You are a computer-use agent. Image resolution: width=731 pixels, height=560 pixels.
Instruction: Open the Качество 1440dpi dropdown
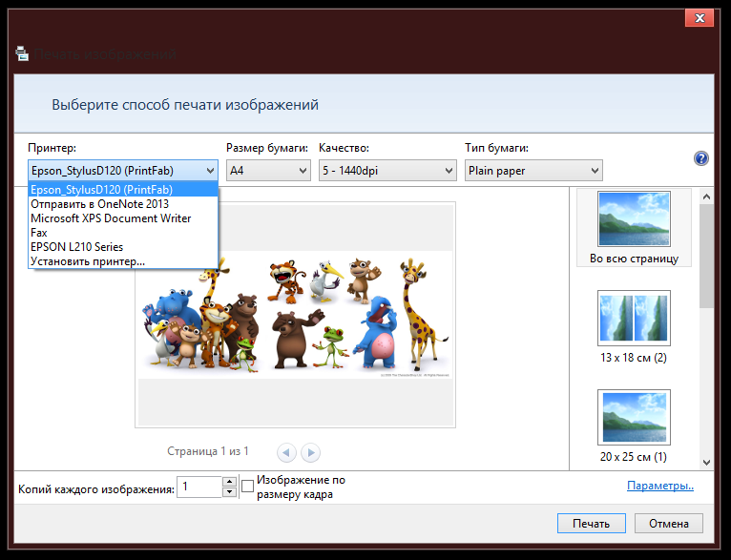point(387,171)
